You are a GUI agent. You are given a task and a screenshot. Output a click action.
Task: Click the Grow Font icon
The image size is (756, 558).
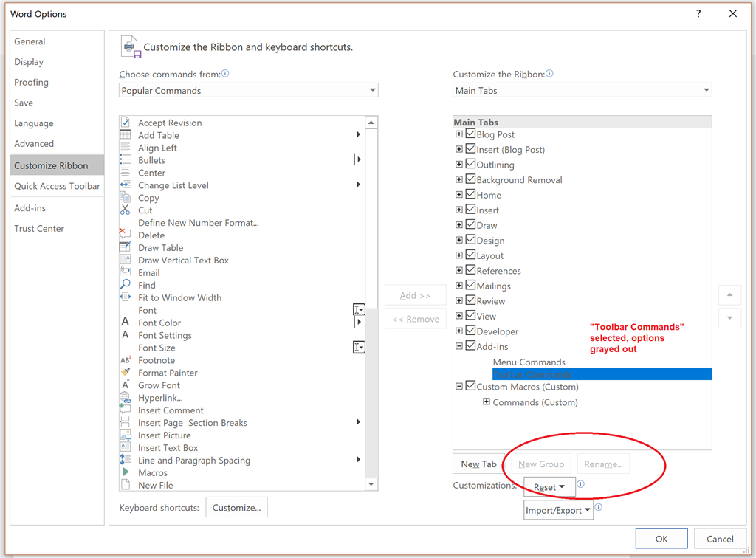pos(126,385)
